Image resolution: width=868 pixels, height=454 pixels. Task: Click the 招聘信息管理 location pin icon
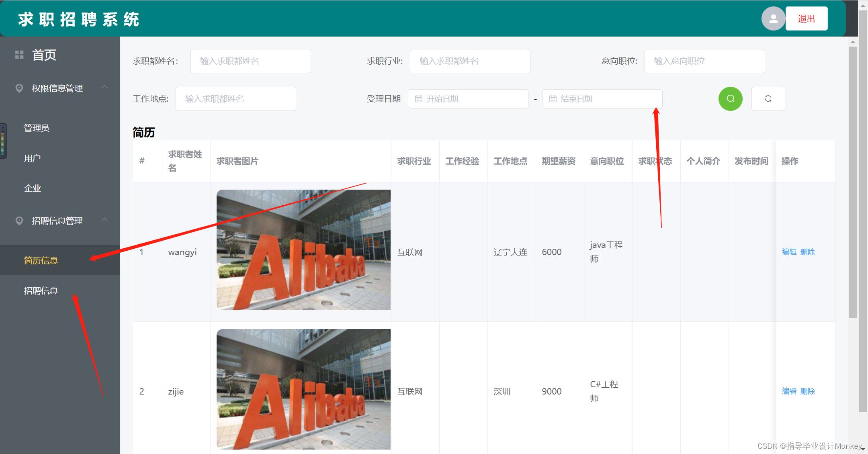click(x=19, y=221)
